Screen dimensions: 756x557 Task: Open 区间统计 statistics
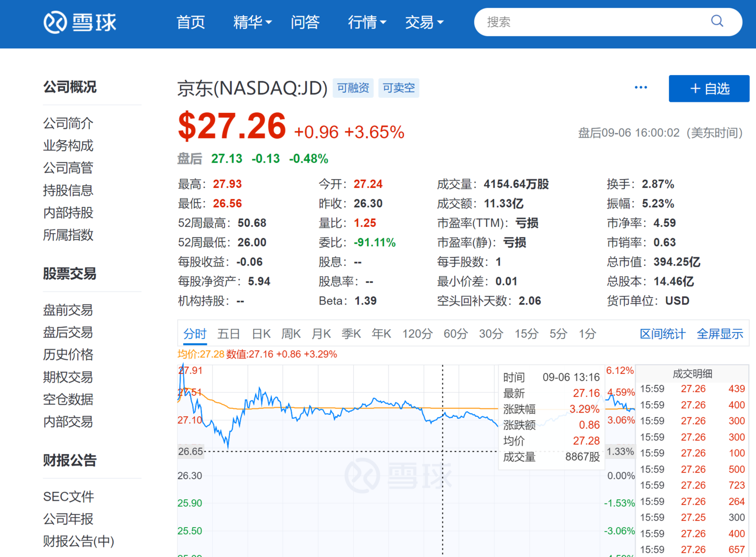pos(663,334)
